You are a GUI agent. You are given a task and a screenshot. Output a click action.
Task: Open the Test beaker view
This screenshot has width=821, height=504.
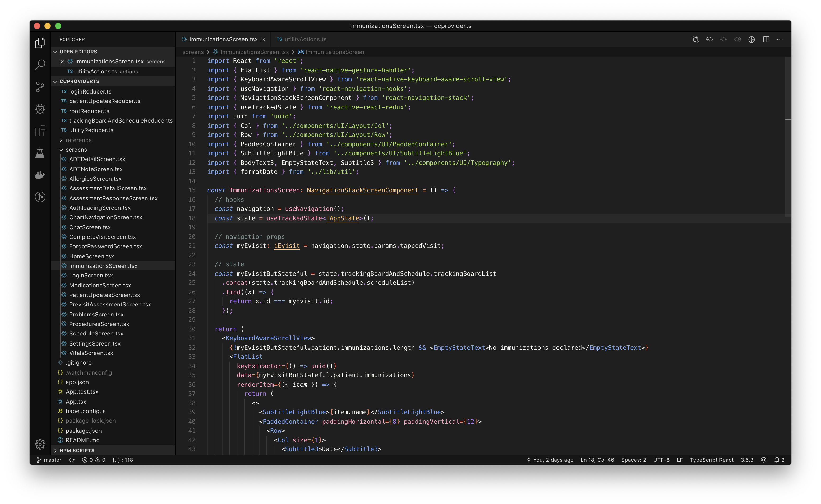[40, 153]
